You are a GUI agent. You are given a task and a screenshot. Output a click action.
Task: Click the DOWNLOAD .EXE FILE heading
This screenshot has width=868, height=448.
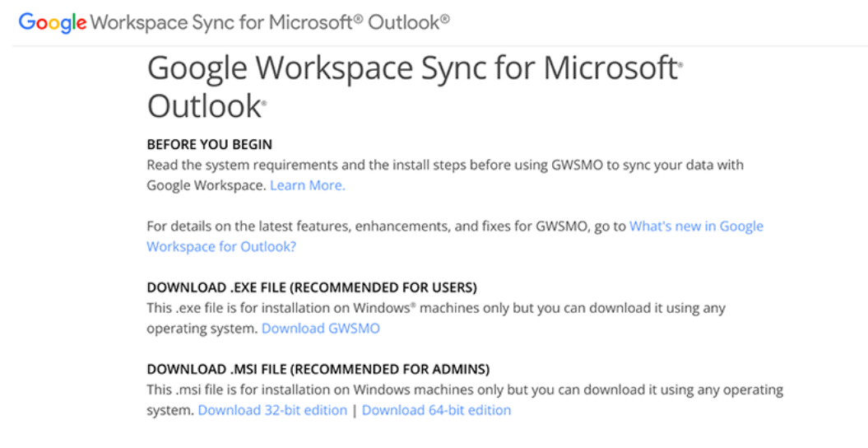(x=312, y=287)
